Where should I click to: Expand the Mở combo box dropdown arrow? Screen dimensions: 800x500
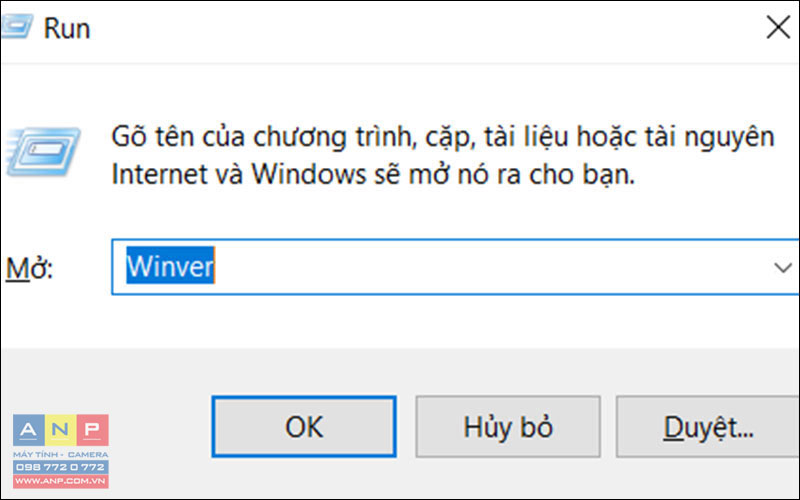click(783, 267)
